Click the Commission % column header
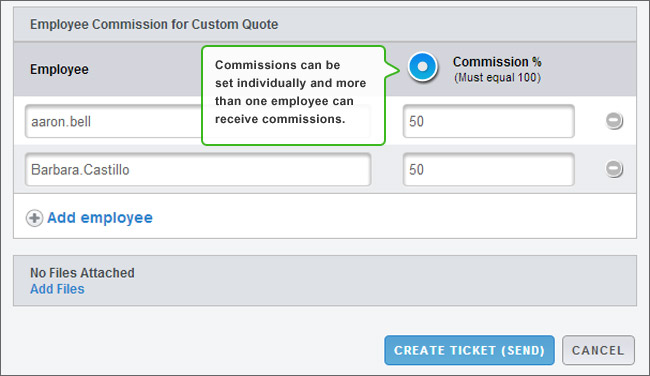Image resolution: width=650 pixels, height=376 pixels. (x=497, y=62)
